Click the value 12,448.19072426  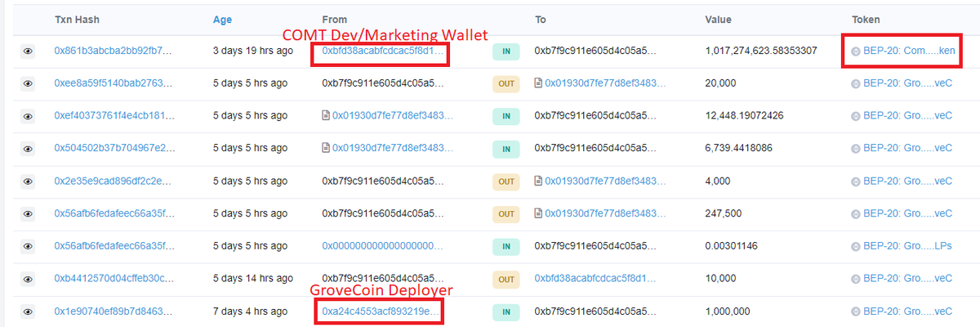[744, 116]
